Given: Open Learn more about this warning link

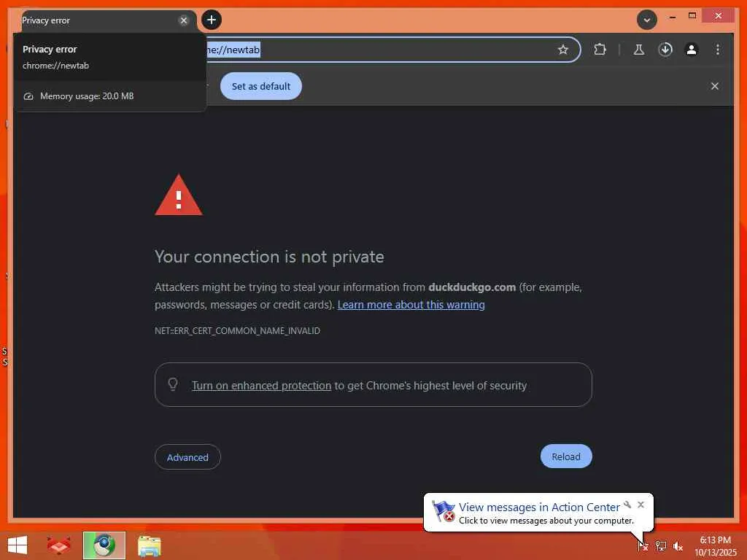Looking at the screenshot, I should click(411, 305).
